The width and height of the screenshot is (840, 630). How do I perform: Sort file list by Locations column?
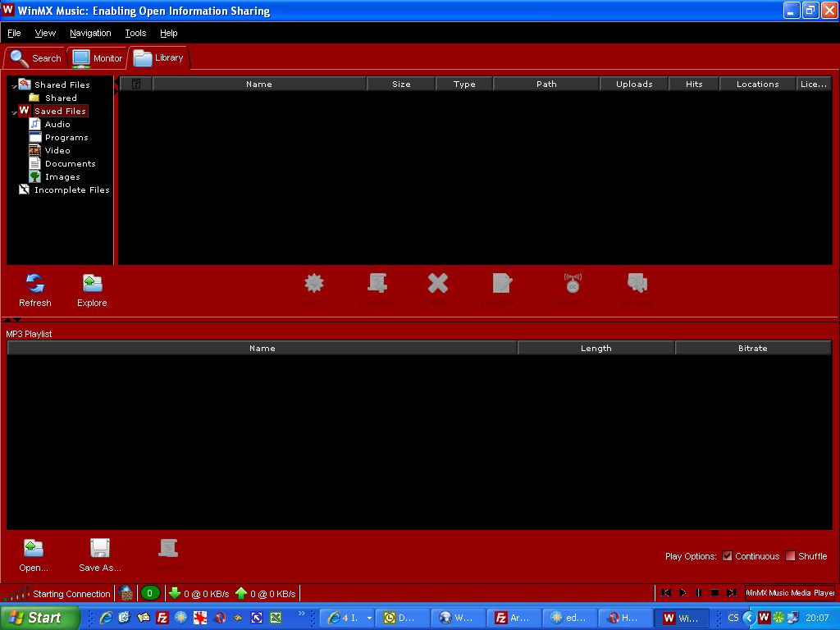coord(757,84)
